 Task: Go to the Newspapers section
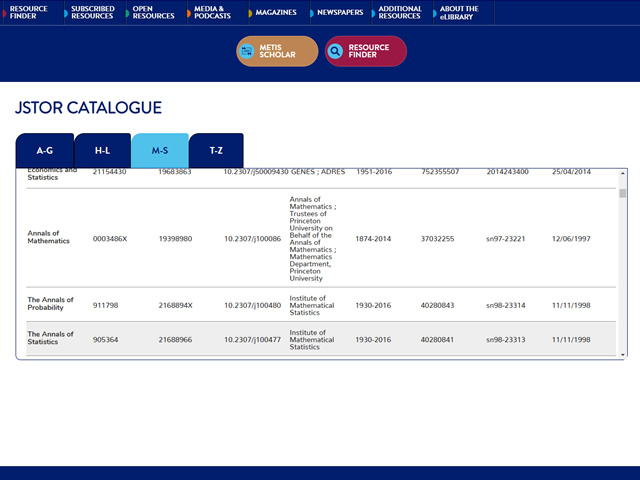click(x=340, y=13)
